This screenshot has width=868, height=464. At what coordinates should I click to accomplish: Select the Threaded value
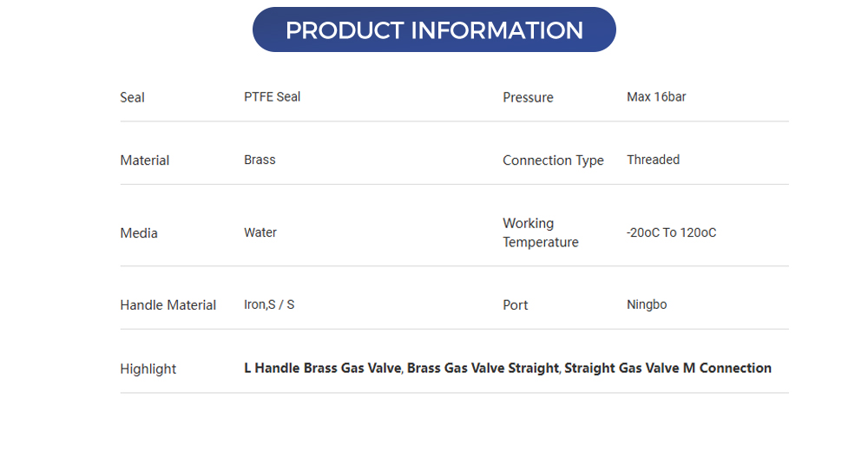click(653, 160)
